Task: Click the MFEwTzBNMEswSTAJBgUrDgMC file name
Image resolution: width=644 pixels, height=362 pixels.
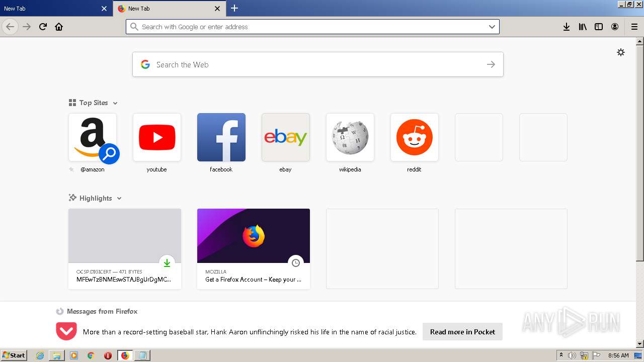Action: tap(124, 280)
